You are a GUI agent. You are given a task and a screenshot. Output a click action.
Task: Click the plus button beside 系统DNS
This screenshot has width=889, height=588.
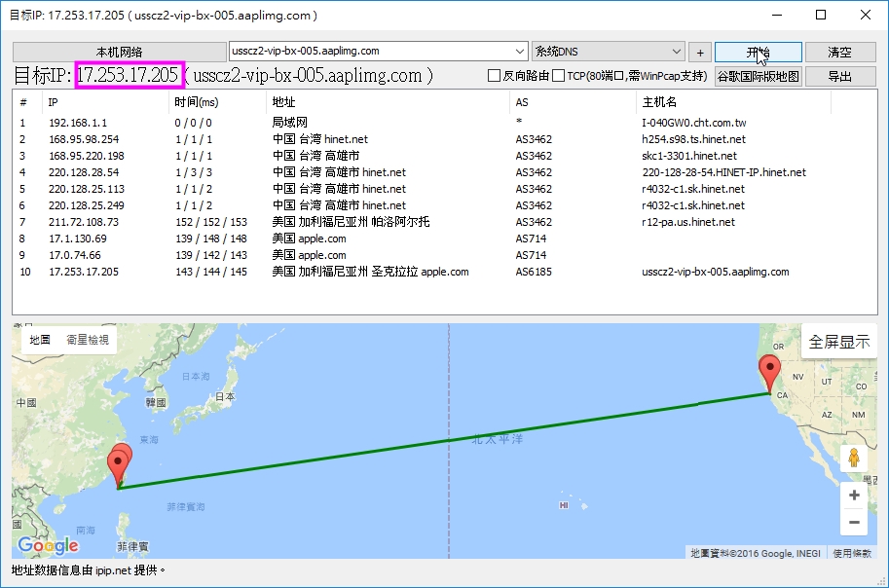(700, 53)
